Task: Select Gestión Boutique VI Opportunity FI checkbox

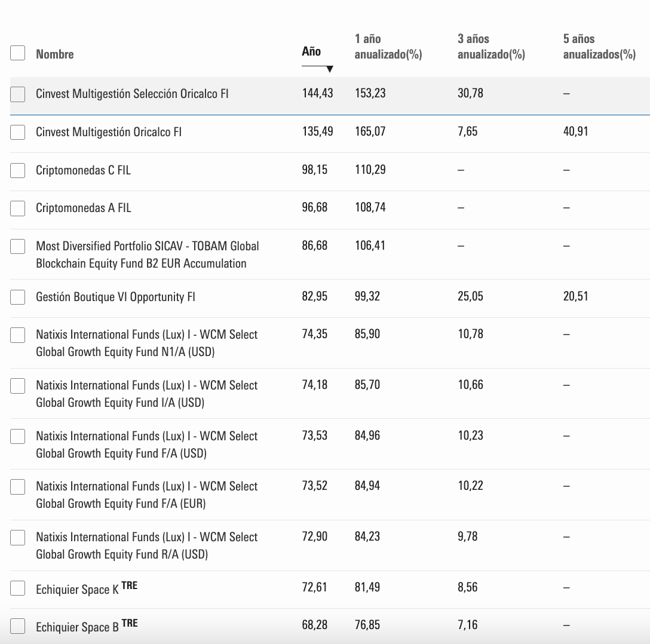Action: [x=17, y=297]
